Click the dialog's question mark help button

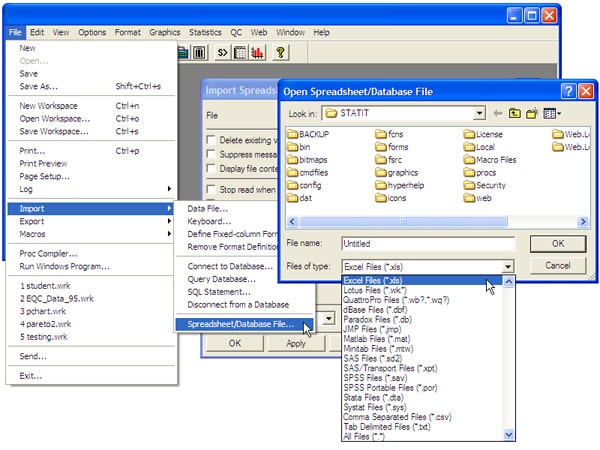pyautogui.click(x=568, y=90)
